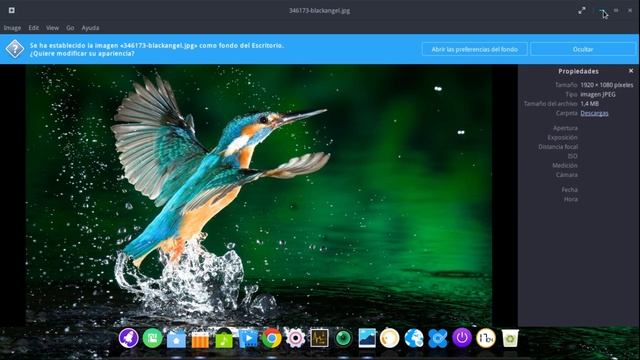Viewport: 640px width, 360px height.
Task: Open the Edit menu
Action: (x=33, y=28)
